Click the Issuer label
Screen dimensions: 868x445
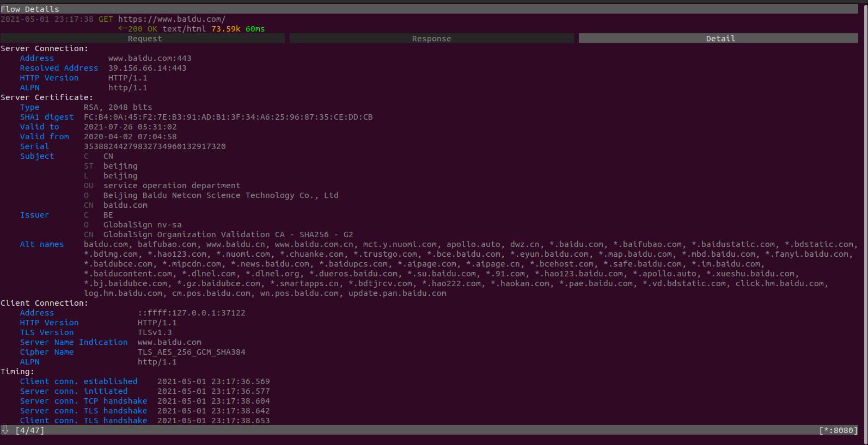click(x=34, y=215)
